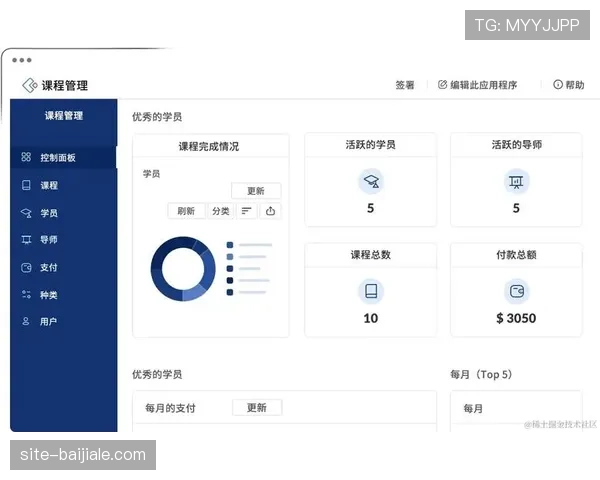Click presentation icon in 活跃的导师 card

[x=516, y=181]
